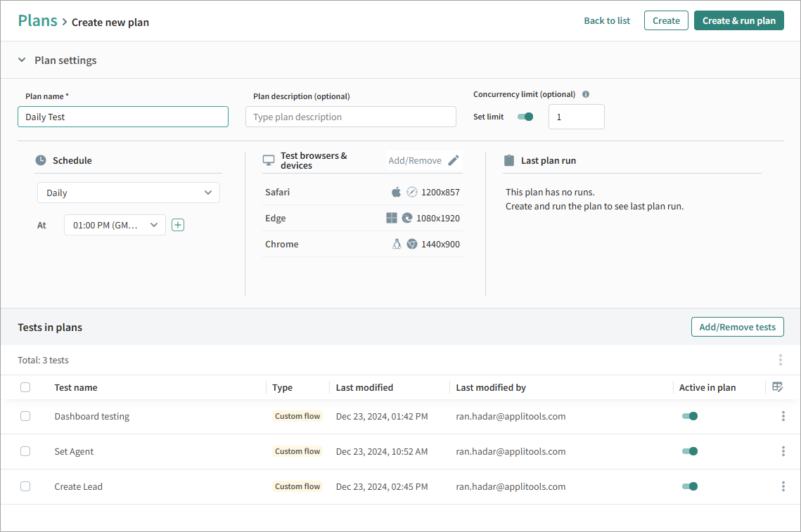Disable Active in plan for Create Lead

[689, 486]
